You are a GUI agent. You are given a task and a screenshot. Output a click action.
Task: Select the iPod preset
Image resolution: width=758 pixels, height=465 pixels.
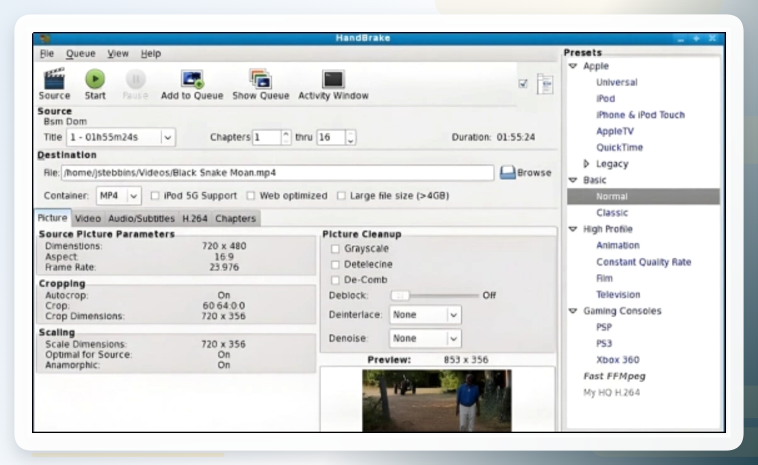tap(605, 99)
